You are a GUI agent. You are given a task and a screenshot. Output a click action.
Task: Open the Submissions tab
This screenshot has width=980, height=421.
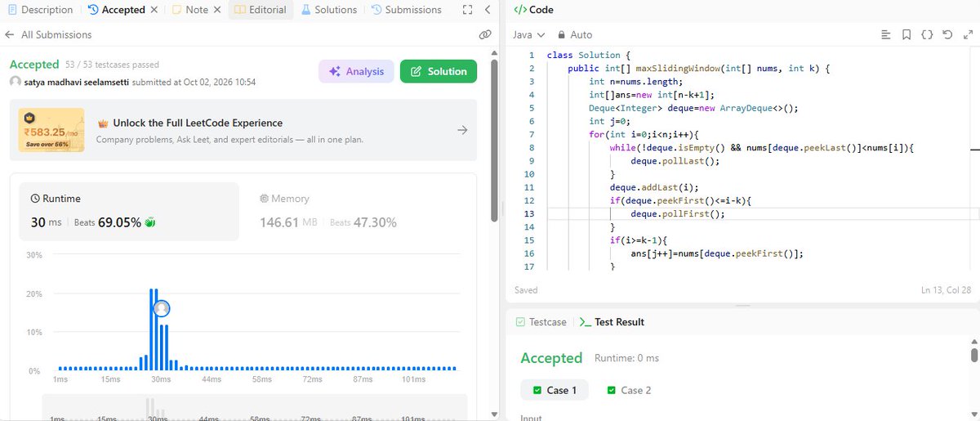(406, 10)
